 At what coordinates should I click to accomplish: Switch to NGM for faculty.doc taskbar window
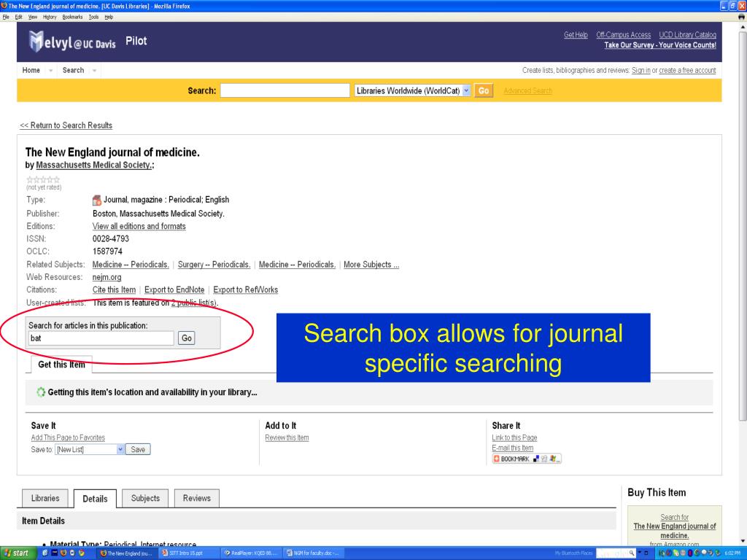312,553
